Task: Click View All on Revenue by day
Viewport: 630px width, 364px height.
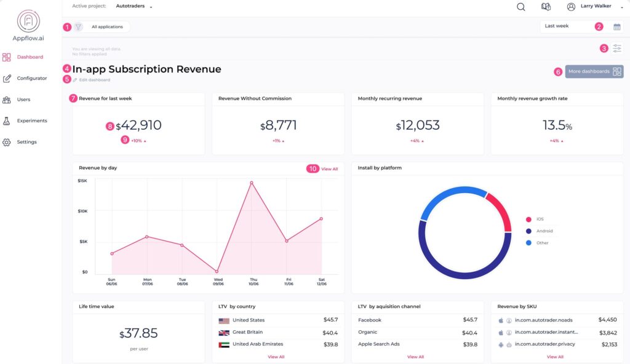Action: 330,169
